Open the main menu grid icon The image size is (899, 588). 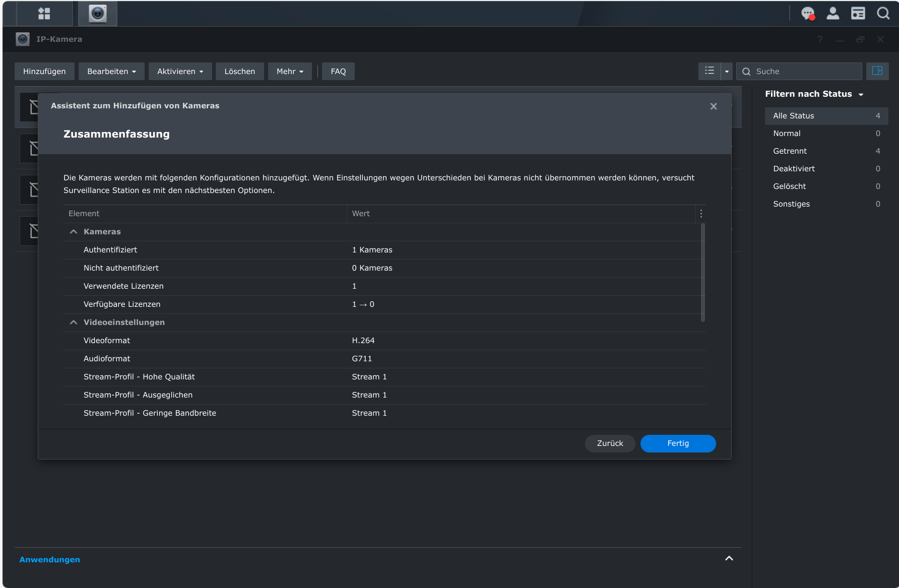(44, 14)
